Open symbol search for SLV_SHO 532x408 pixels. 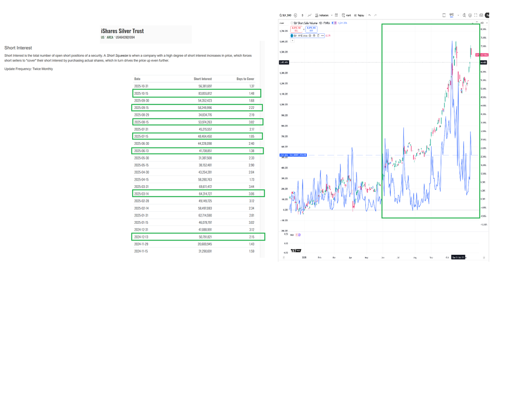click(x=286, y=15)
